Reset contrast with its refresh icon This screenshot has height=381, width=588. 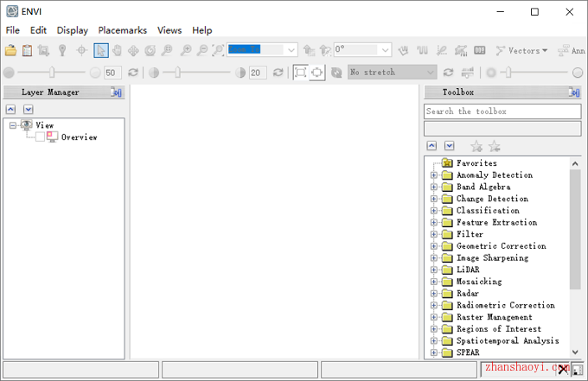[278, 73]
